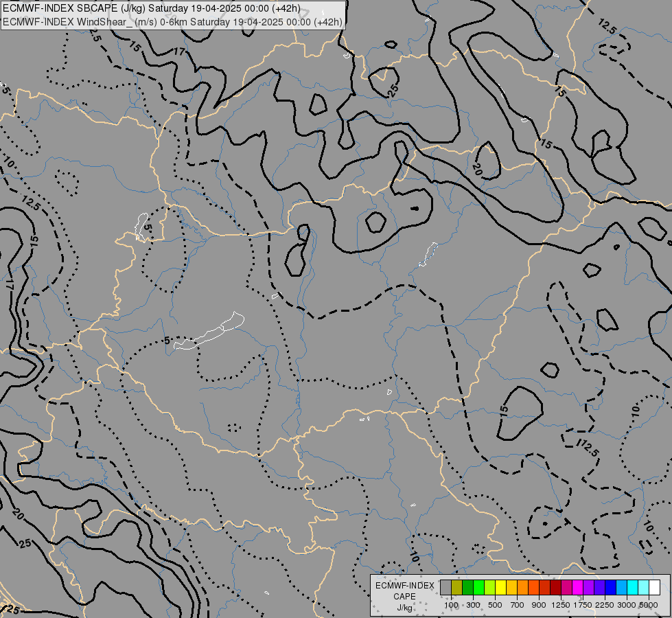The image size is (672, 618).
Task: Click the 300 label in CAPE legend
Action: click(x=473, y=605)
